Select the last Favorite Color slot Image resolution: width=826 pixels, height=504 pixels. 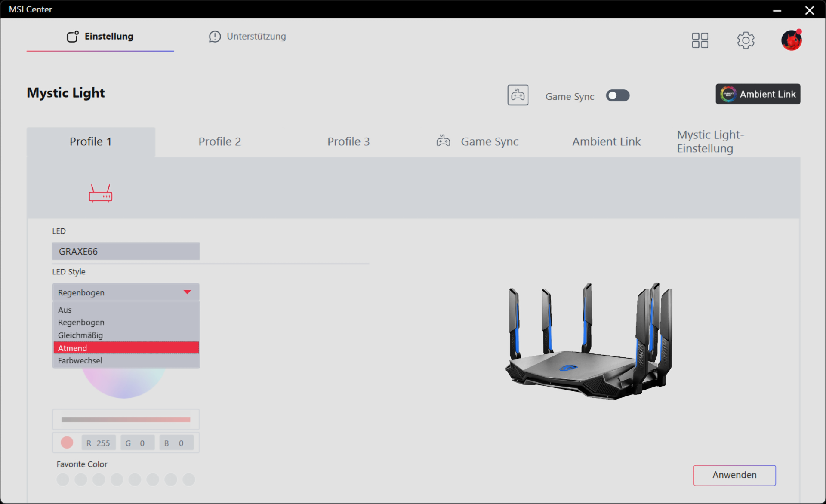(x=189, y=479)
